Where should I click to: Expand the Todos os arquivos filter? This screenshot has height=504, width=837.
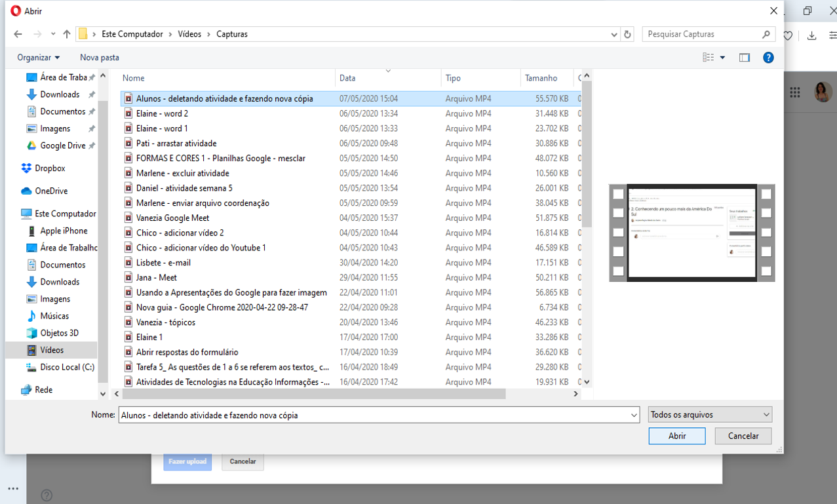click(710, 415)
